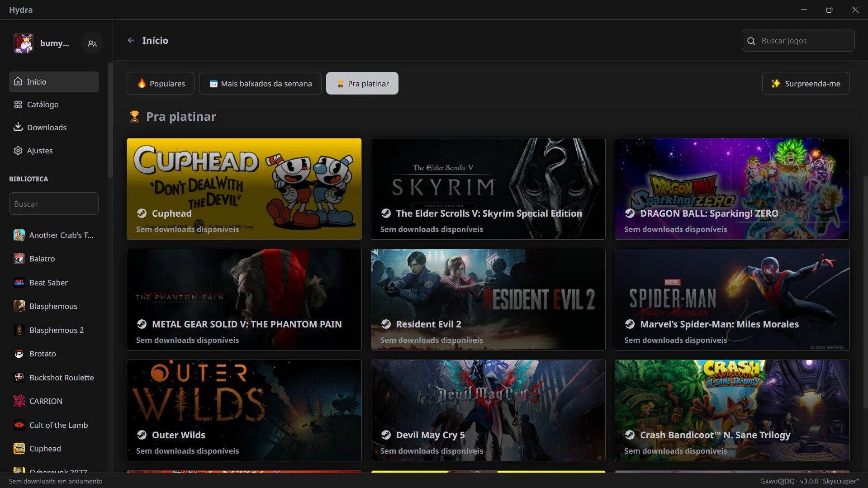Click the trophy icon on Pra platinar tab
This screenshot has height=488, width=868.
coord(340,84)
